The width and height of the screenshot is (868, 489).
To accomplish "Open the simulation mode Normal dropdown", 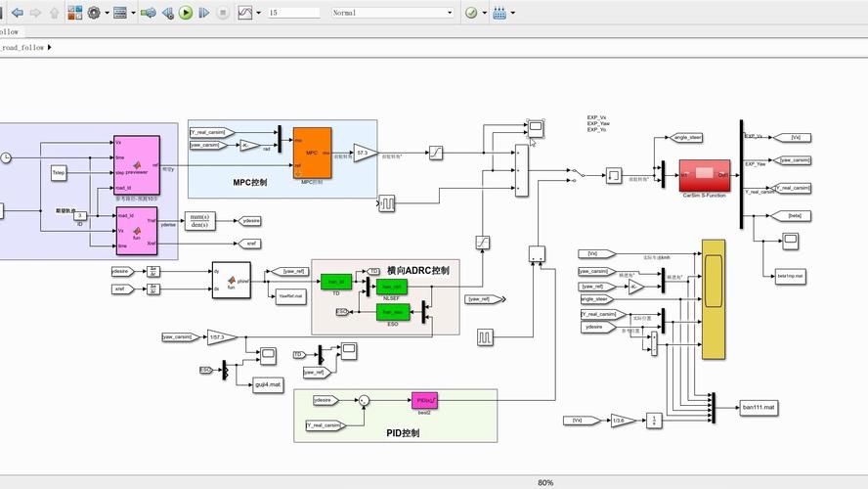I will tap(392, 13).
